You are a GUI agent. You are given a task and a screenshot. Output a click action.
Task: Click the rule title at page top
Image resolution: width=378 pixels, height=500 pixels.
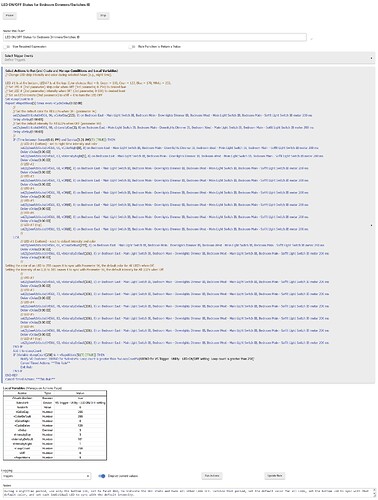[x=46, y=5]
